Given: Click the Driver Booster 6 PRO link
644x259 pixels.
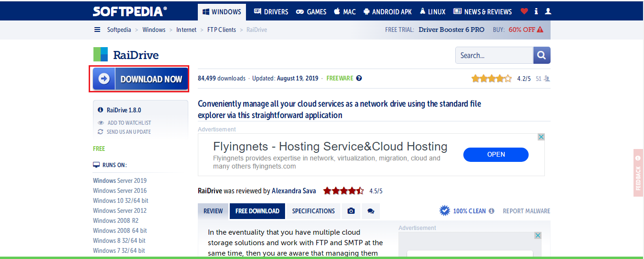Looking at the screenshot, I should [x=451, y=30].
